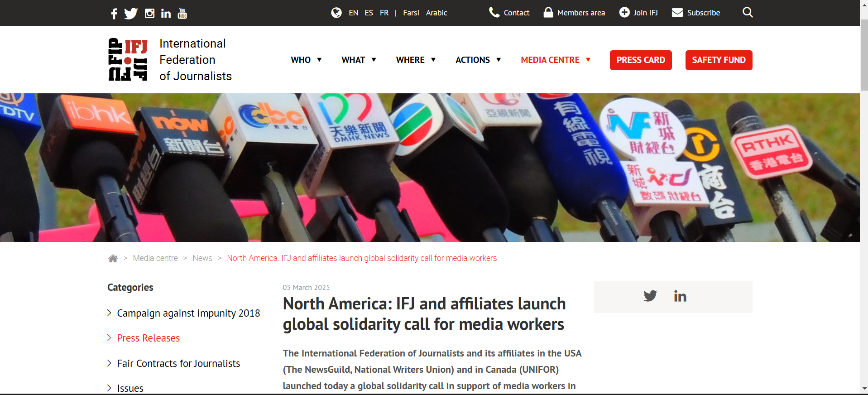The height and width of the screenshot is (395, 868).
Task: Click the SAFETY FUND button
Action: tap(719, 60)
